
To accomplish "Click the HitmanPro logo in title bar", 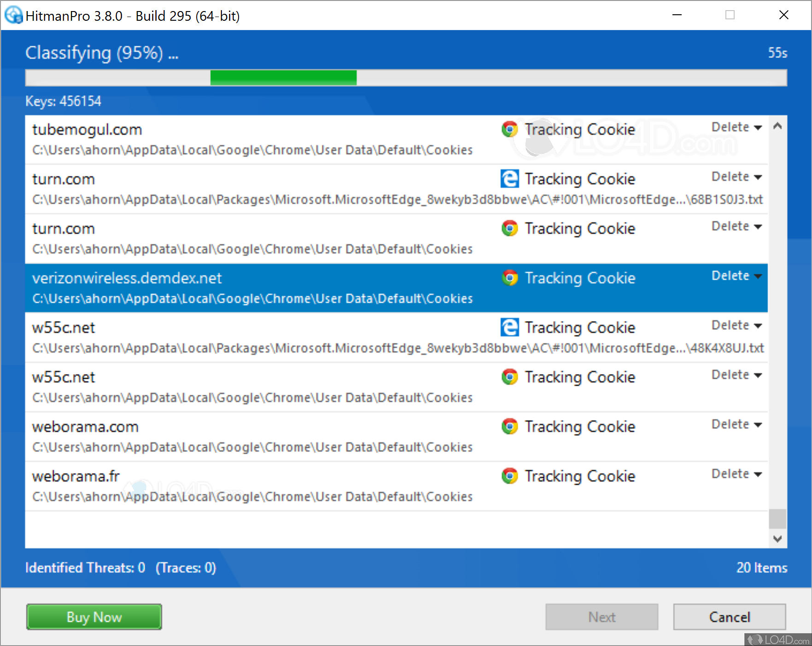I will click(13, 15).
